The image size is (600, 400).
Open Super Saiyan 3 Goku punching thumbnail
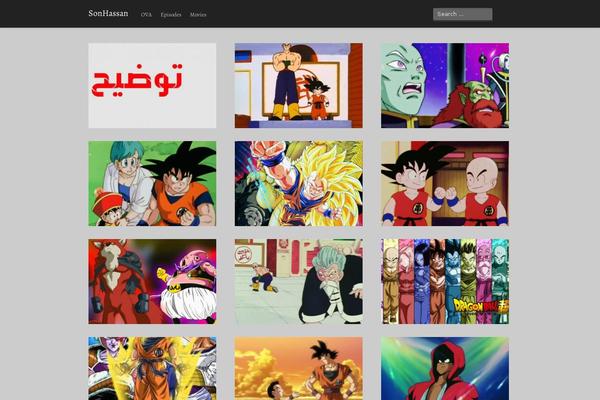coord(299,183)
